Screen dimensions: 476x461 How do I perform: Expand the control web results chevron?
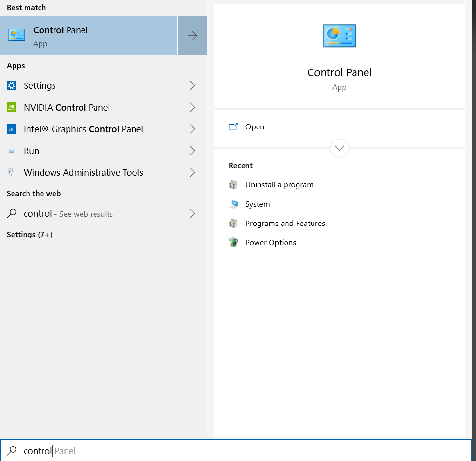(192, 213)
